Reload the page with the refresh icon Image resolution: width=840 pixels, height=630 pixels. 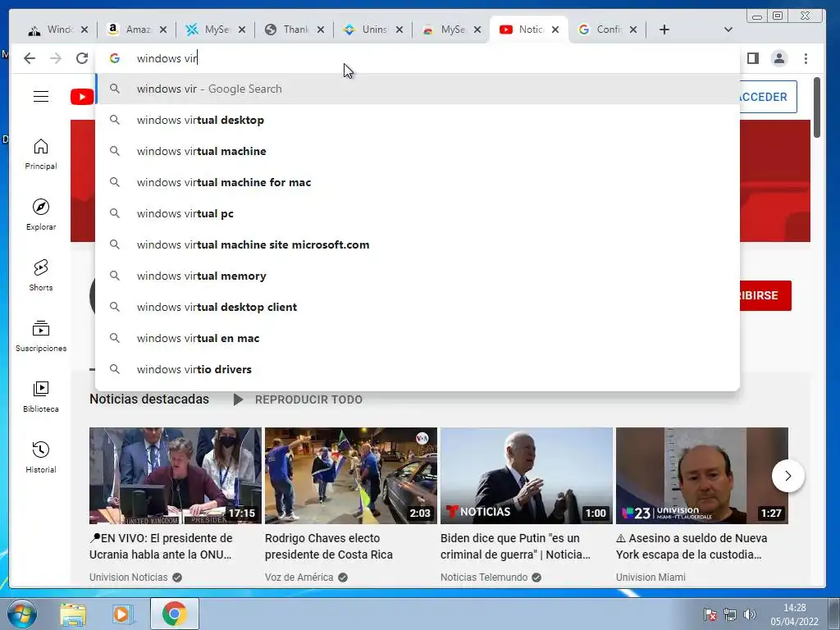(82, 58)
